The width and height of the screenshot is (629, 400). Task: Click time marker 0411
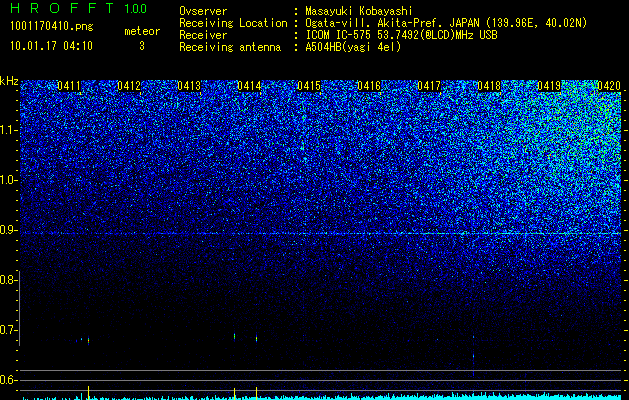tap(69, 86)
